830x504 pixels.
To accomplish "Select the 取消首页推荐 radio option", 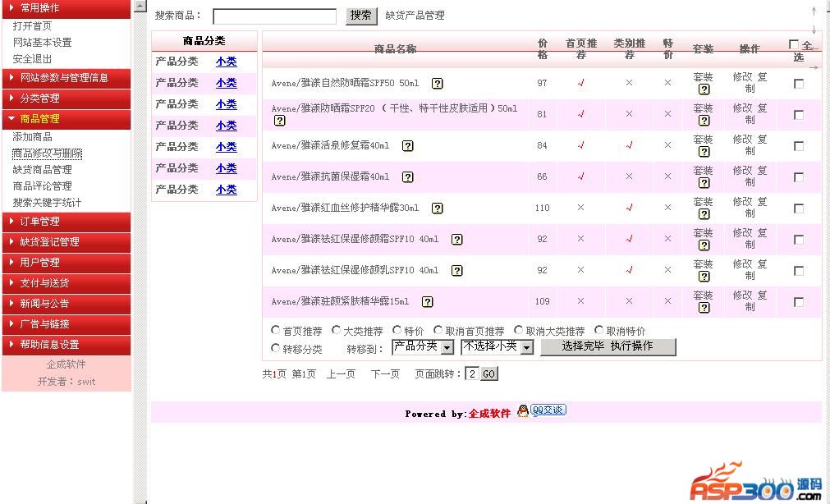I will (438, 330).
